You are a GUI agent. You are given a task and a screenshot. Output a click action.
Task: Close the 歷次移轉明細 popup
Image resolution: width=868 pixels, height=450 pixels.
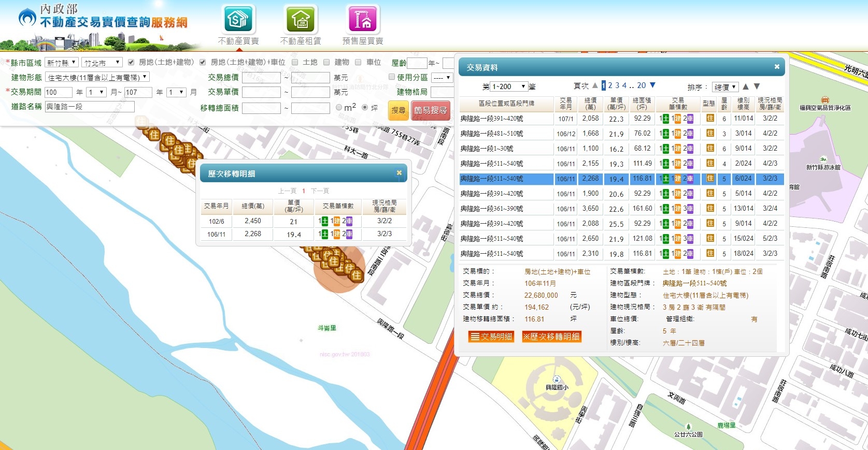coord(399,173)
